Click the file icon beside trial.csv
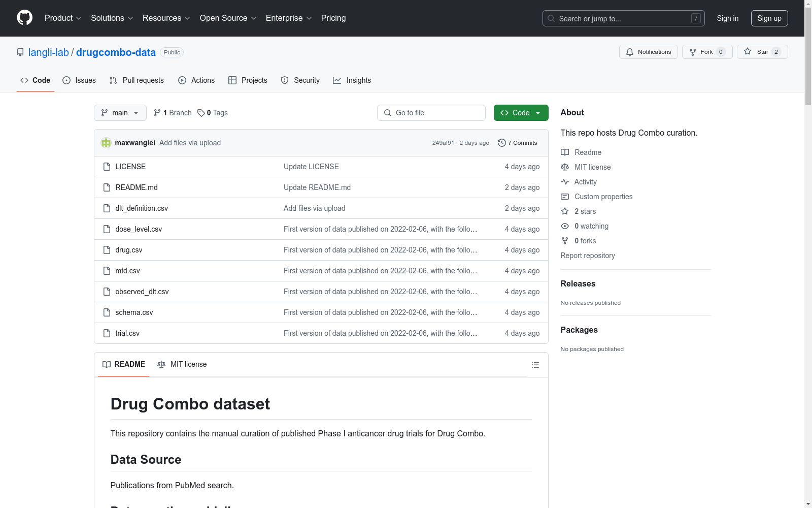 (x=107, y=333)
